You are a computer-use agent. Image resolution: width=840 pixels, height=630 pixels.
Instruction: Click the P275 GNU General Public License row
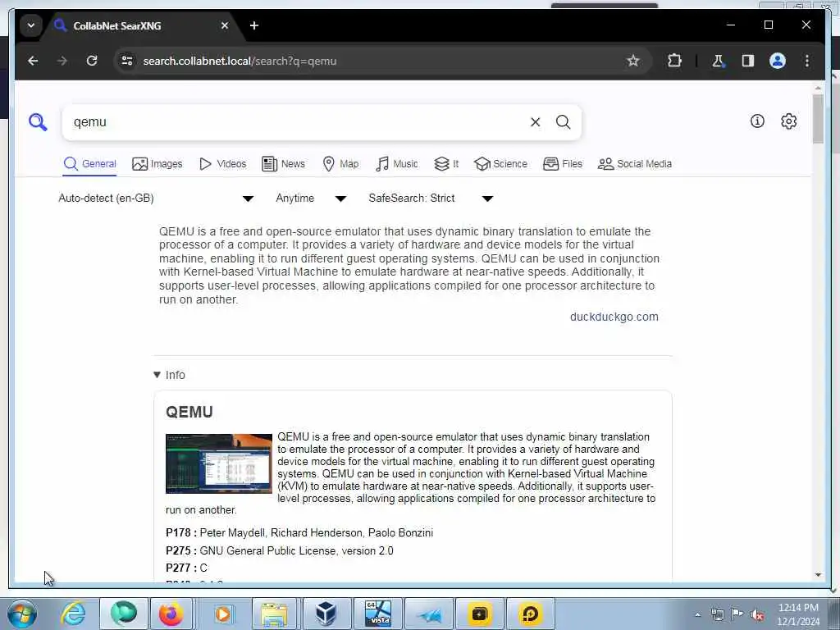click(279, 550)
